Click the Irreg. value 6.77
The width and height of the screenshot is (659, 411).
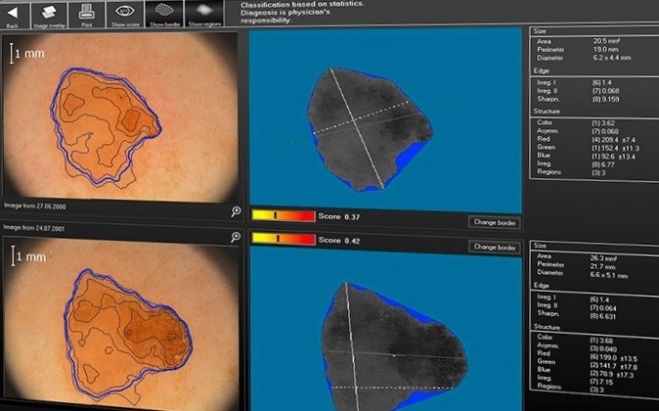[604, 165]
